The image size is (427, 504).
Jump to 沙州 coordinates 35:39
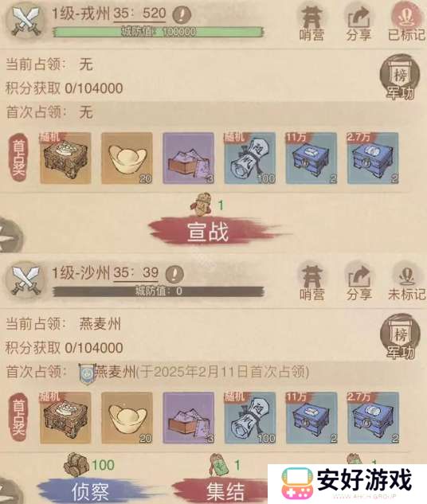pyautogui.click(x=135, y=273)
